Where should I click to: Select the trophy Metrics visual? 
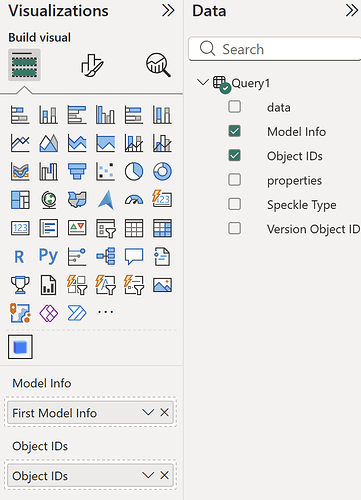[x=20, y=285]
